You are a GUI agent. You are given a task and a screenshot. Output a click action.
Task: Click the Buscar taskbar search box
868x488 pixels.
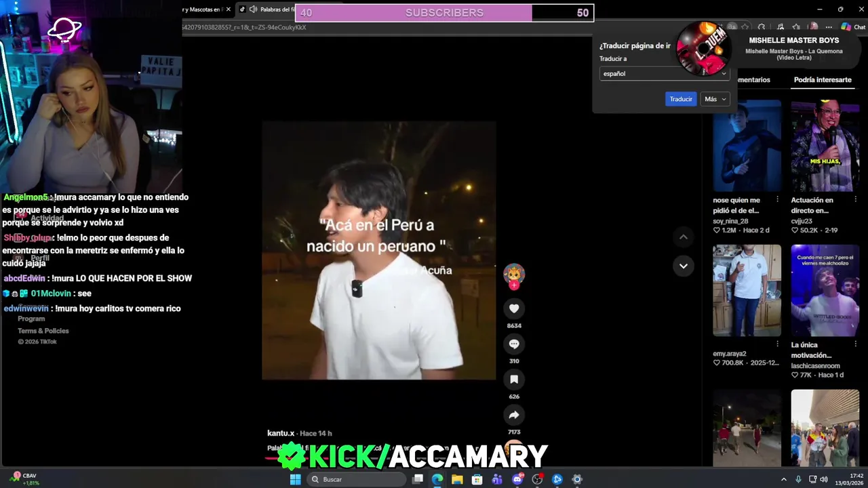pos(357,479)
